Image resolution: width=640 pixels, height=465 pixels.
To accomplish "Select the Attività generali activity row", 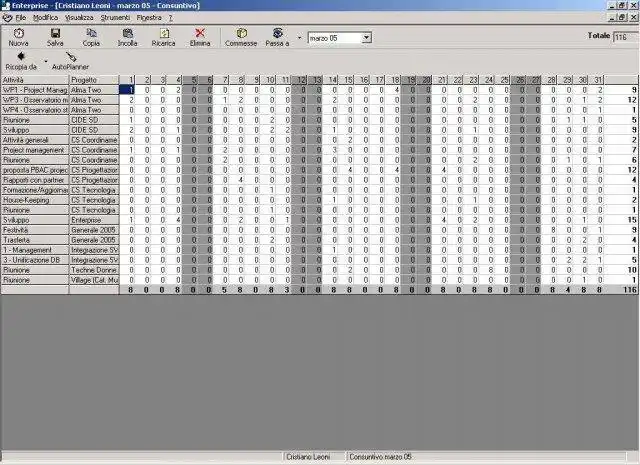I will pos(35,140).
